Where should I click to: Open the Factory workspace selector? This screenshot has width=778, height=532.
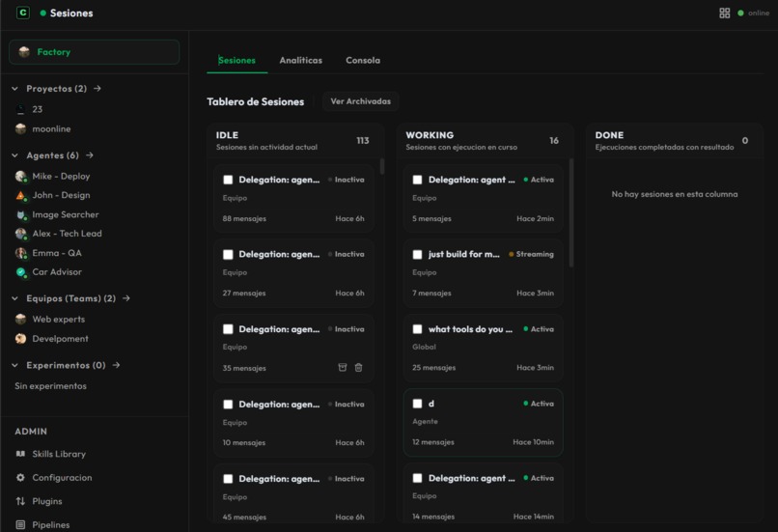click(x=95, y=52)
